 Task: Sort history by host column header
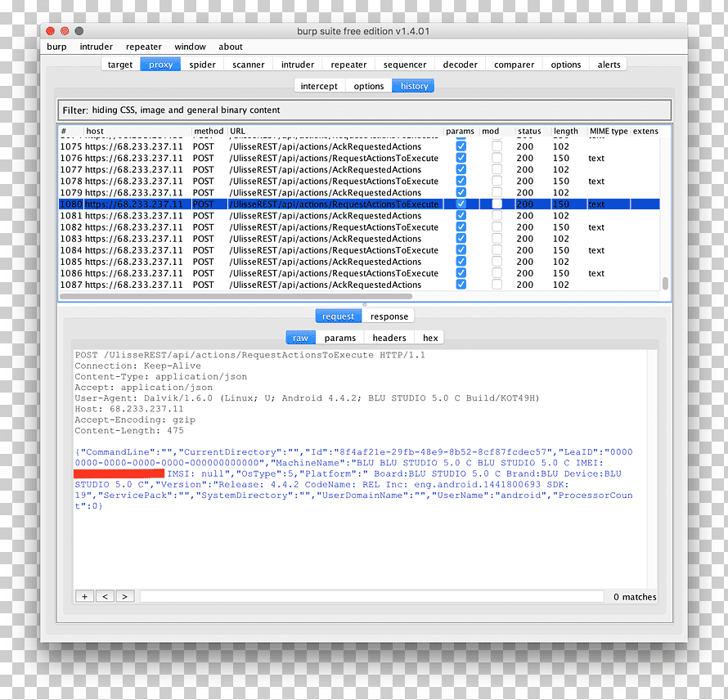[137, 131]
